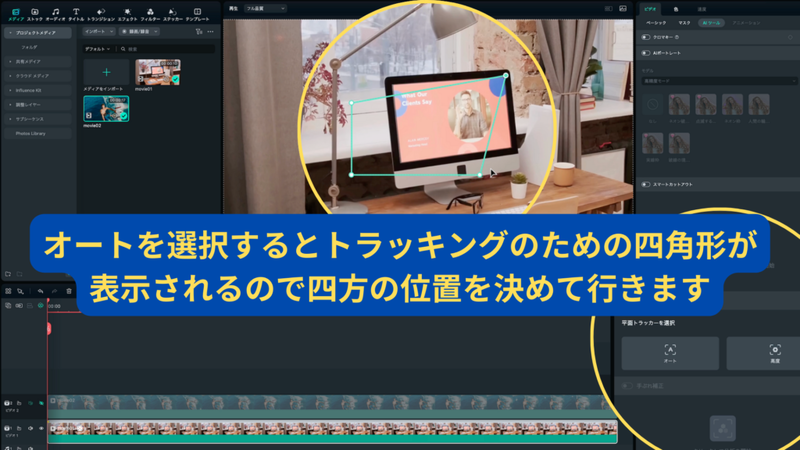Switch to the ビデオ (Video) properties tab
Image resolution: width=800 pixels, height=450 pixels.
[650, 9]
